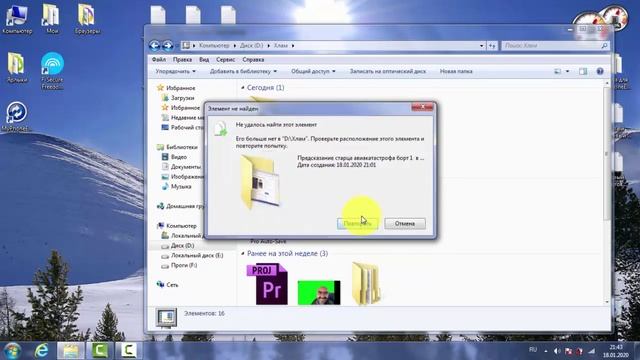Show hidden tray icons arrow
Screen dimensions: 640x360
click(x=546, y=351)
